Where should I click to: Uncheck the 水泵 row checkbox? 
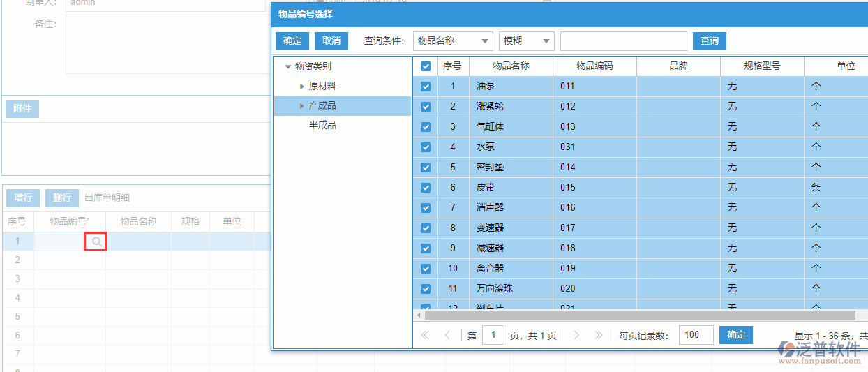[x=426, y=147]
